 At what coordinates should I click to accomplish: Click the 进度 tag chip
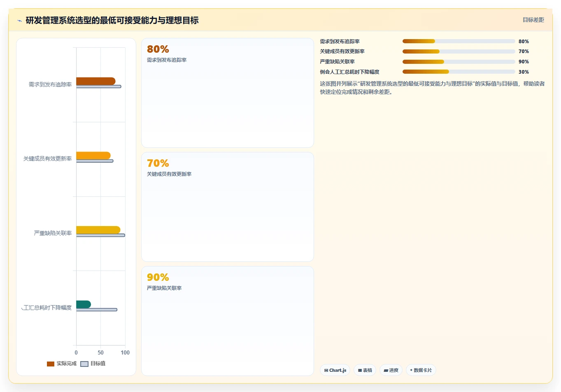coord(391,370)
